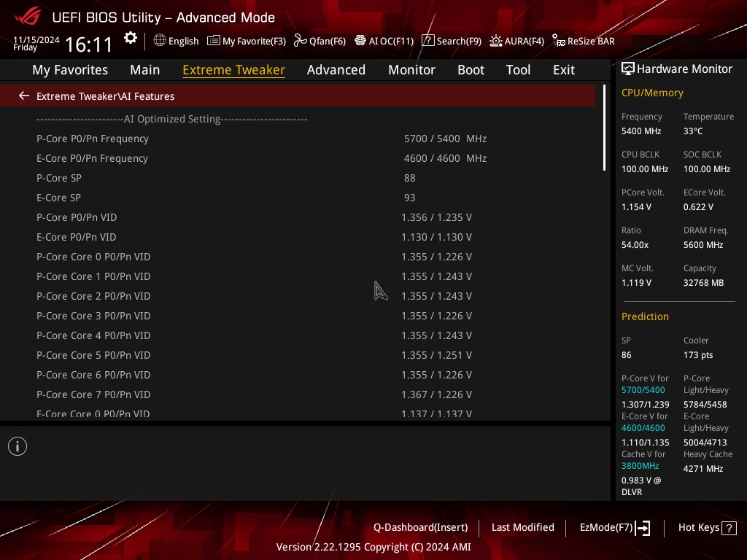Click the ROG logo icon
This screenshot has width=747, height=560.
[x=28, y=15]
